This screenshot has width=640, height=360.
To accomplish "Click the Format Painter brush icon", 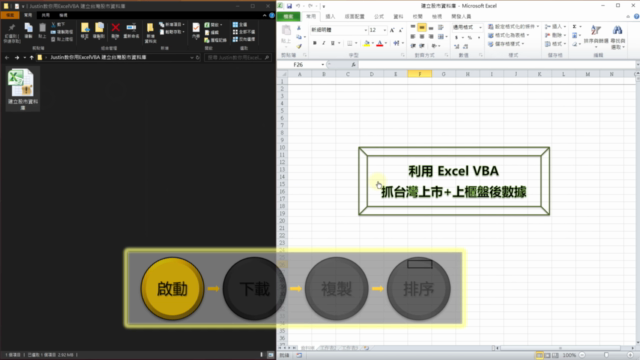I will point(299,46).
